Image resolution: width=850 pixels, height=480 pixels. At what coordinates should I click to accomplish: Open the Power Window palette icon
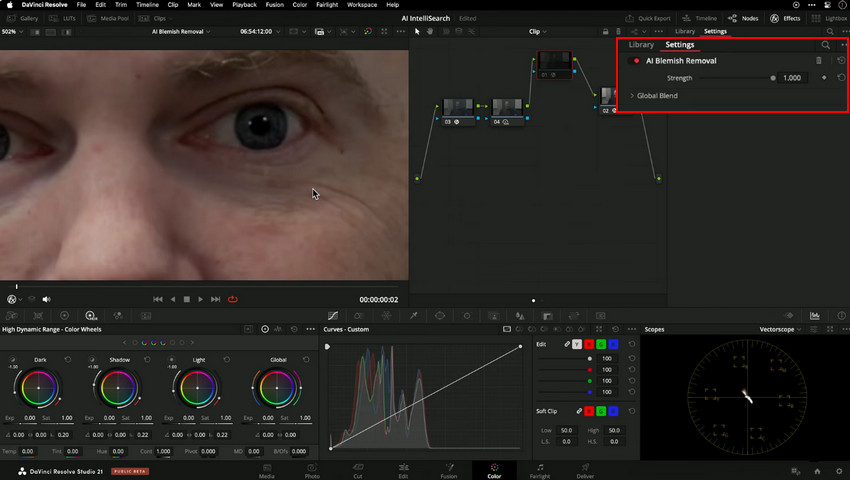point(440,316)
